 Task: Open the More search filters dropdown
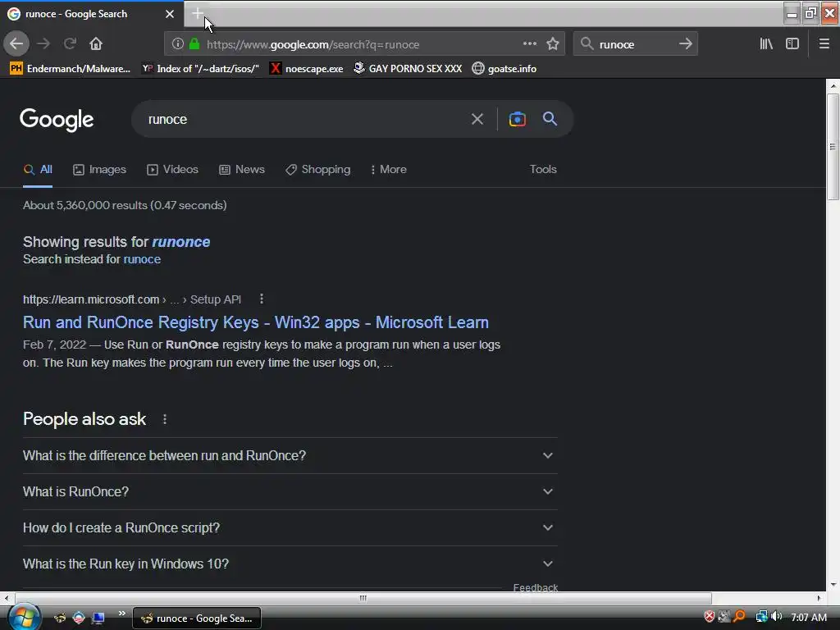click(388, 169)
